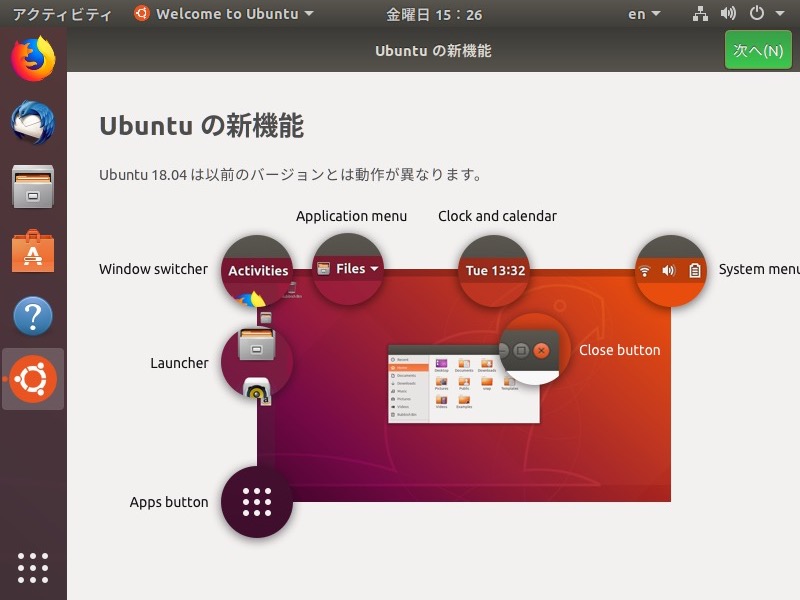Click the 'Application menu' label

click(351, 216)
